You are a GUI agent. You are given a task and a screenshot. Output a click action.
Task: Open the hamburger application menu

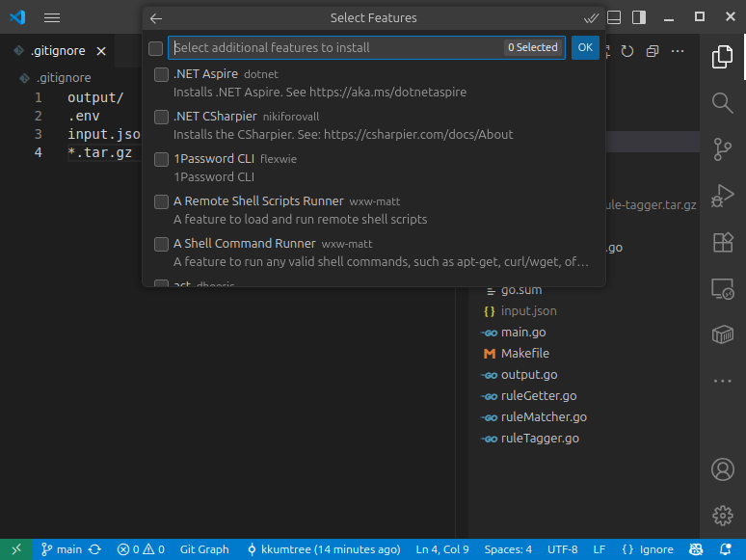tap(52, 17)
